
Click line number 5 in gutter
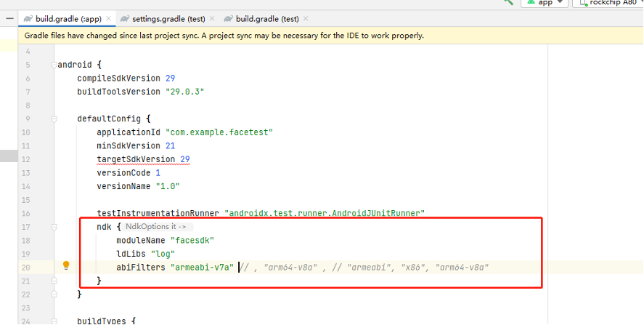point(28,65)
